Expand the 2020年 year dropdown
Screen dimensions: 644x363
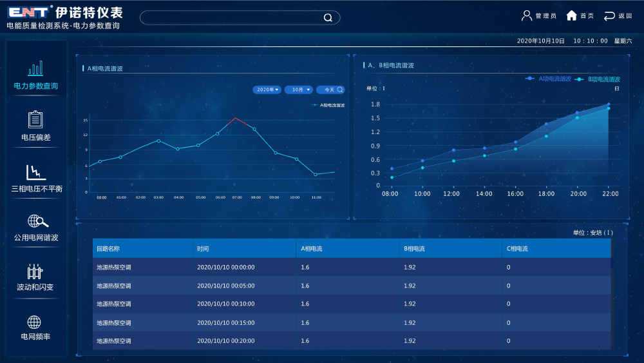[267, 90]
